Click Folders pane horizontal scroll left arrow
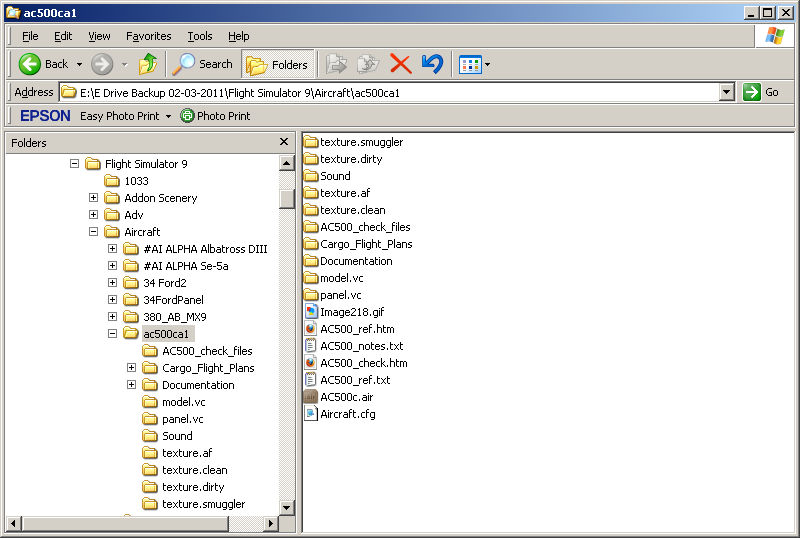Image resolution: width=800 pixels, height=538 pixels. pyautogui.click(x=14, y=523)
